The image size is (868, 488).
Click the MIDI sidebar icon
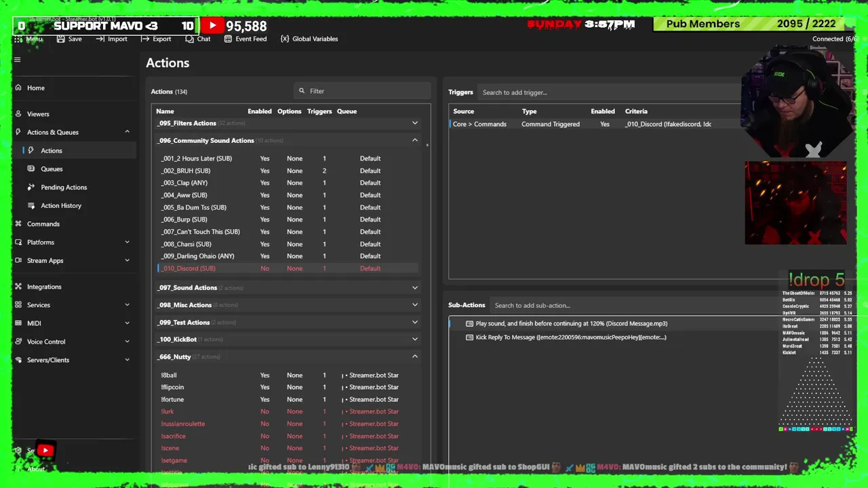tap(18, 323)
